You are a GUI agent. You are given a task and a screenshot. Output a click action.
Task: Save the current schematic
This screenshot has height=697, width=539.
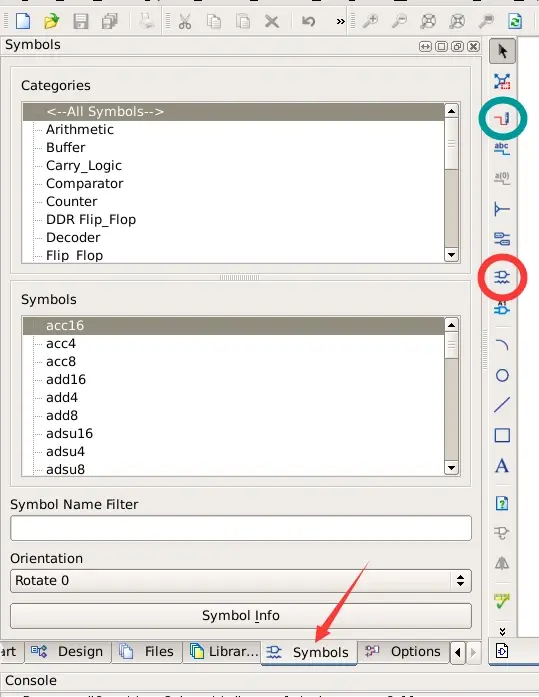81,21
